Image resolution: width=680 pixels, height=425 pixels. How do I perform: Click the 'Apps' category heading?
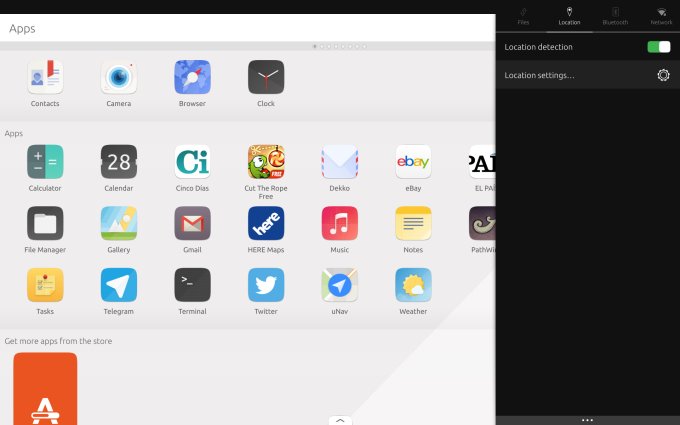[x=14, y=134]
